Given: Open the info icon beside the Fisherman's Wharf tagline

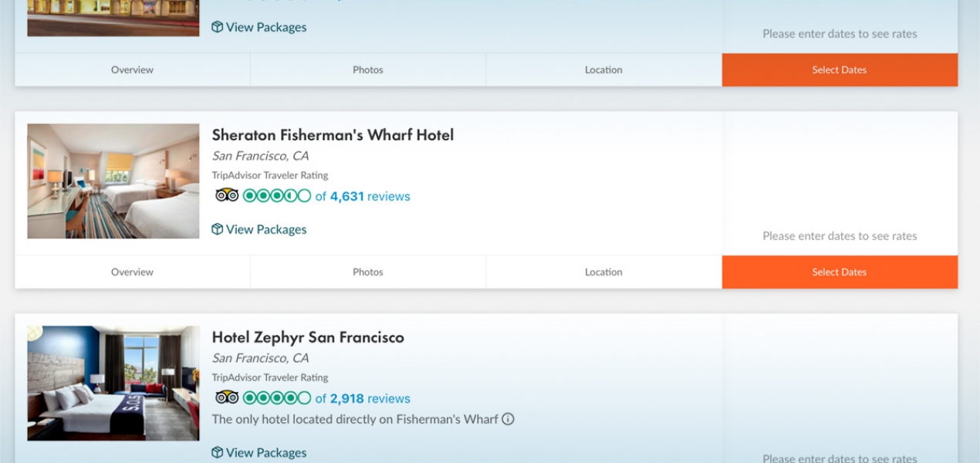Looking at the screenshot, I should (x=508, y=419).
